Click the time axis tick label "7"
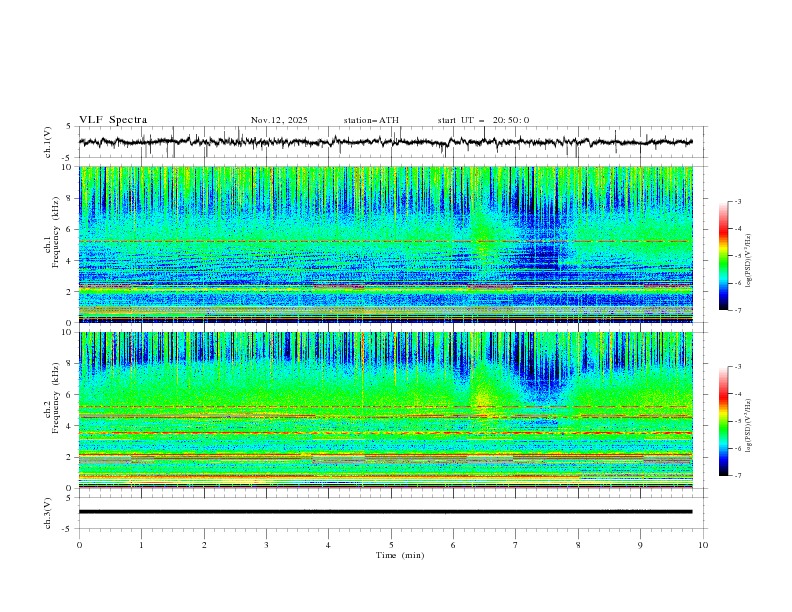This screenshot has height=612, width=792. click(x=516, y=545)
